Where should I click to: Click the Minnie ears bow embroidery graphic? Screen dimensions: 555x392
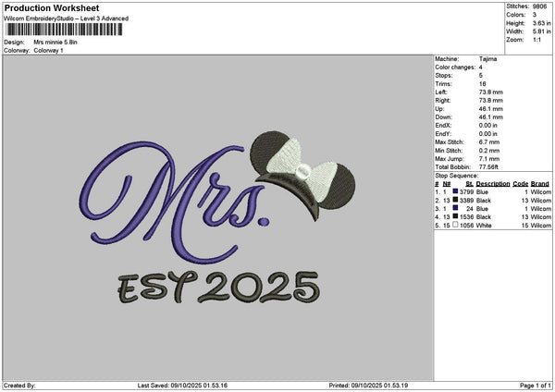pyautogui.click(x=303, y=175)
